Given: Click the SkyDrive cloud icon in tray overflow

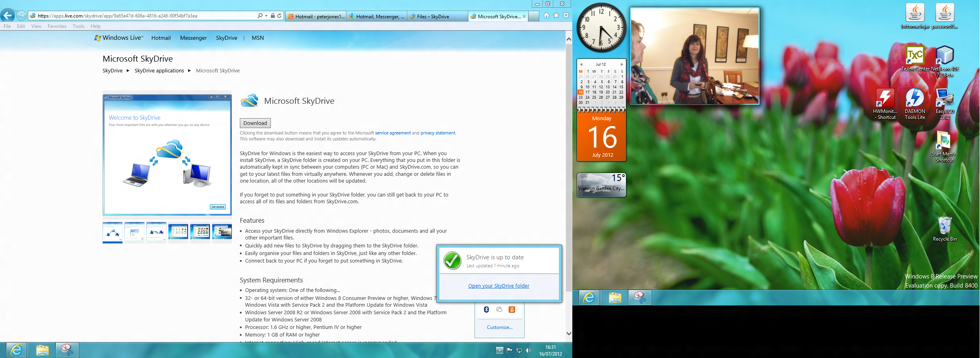Looking at the screenshot, I should (x=499, y=309).
